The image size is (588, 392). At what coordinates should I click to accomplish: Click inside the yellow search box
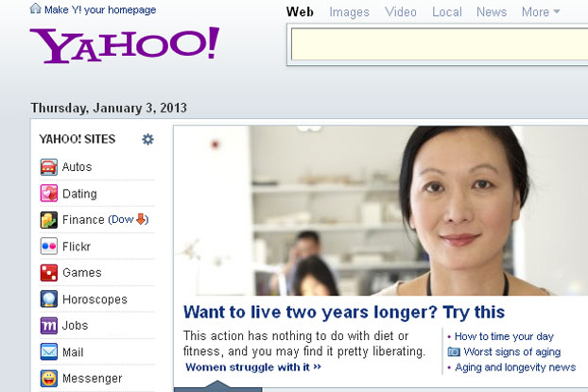point(440,44)
